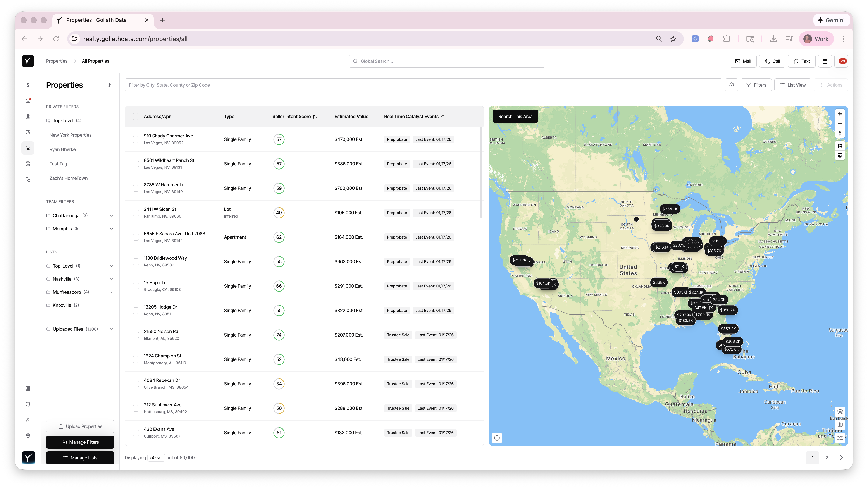The width and height of the screenshot is (868, 488).
Task: Click the trash icon on the map controls
Action: (840, 155)
